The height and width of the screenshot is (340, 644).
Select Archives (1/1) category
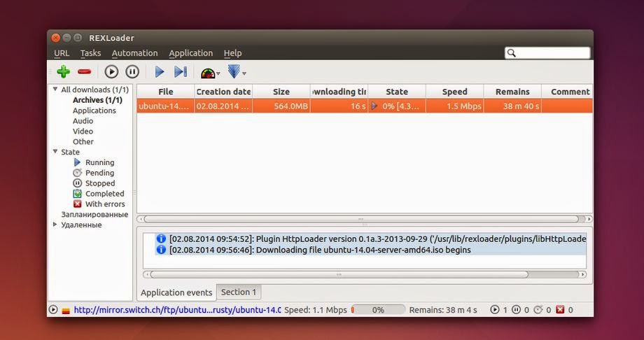click(x=97, y=100)
